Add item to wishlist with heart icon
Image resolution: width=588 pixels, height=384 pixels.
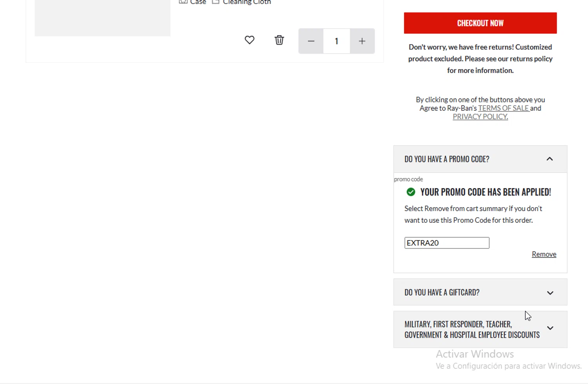249,40
